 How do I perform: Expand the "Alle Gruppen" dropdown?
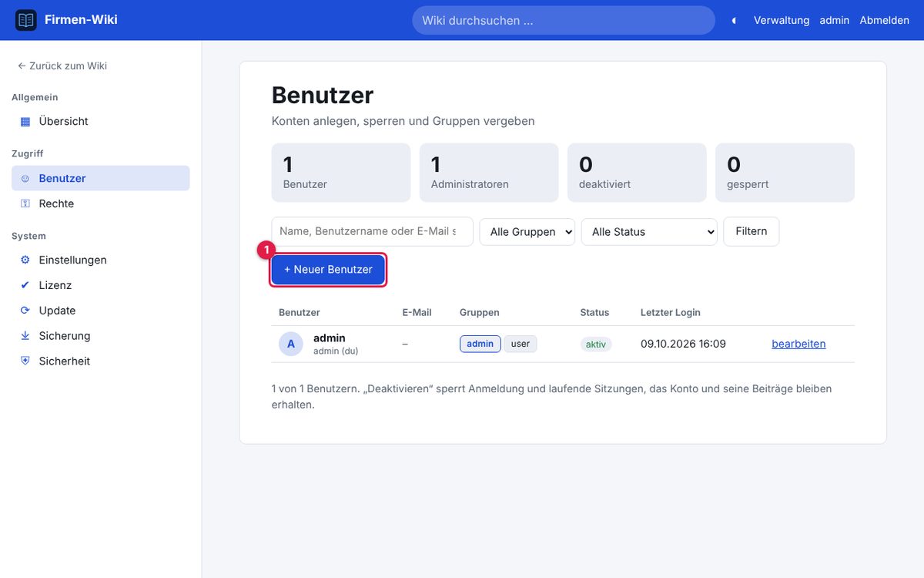tap(527, 231)
